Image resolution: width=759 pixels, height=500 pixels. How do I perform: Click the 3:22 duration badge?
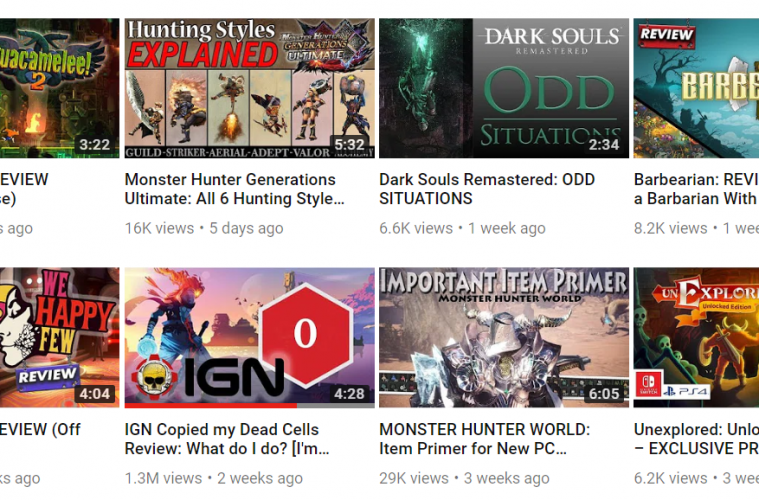95,144
